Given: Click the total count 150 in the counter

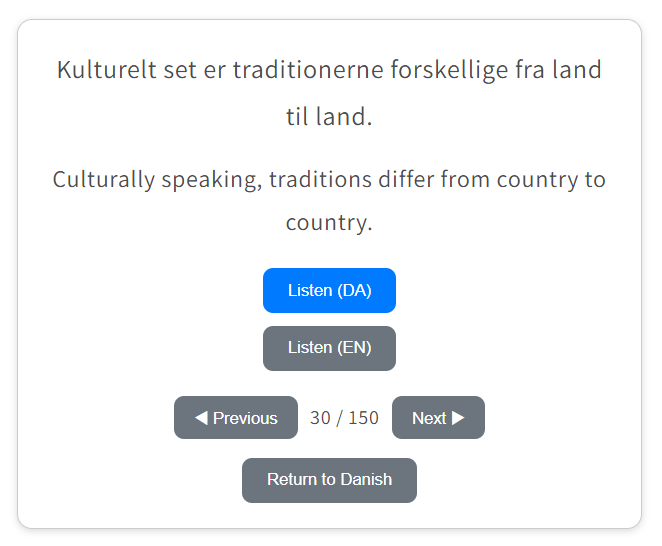Looking at the screenshot, I should (x=363, y=418).
